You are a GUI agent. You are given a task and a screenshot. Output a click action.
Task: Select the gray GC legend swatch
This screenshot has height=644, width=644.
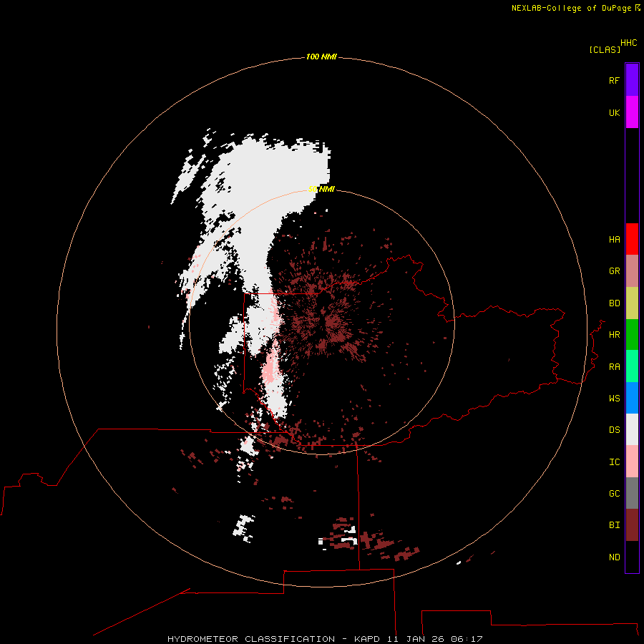click(x=632, y=493)
